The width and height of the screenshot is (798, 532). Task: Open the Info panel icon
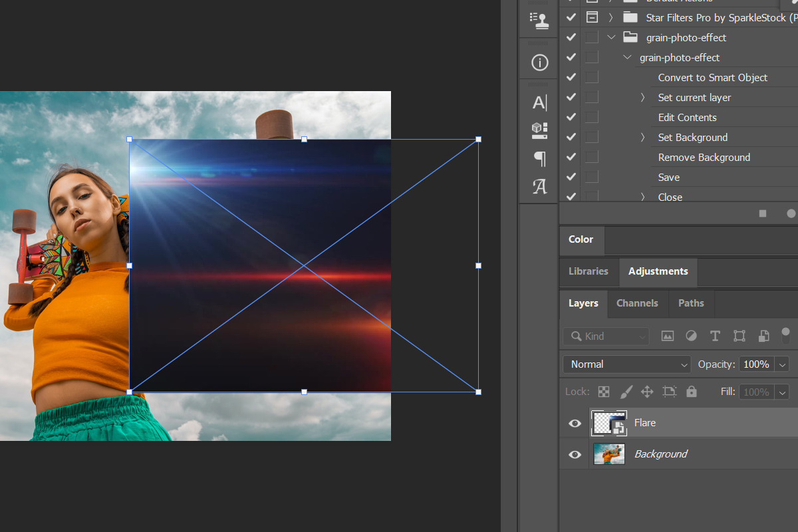(x=539, y=63)
